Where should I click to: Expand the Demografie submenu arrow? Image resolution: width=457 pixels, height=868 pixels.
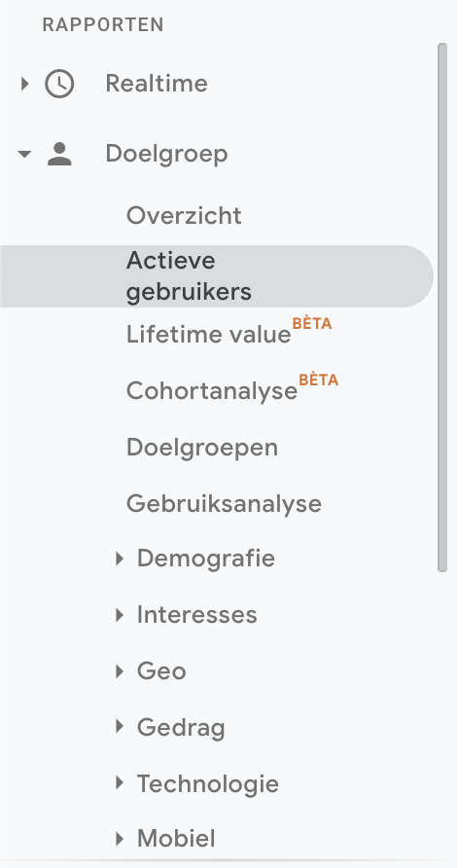120,559
